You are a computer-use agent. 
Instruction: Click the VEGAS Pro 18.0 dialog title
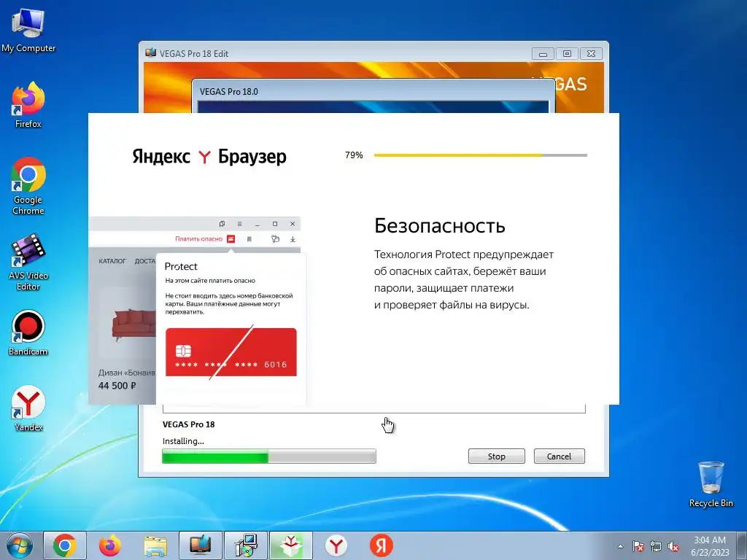[228, 91]
